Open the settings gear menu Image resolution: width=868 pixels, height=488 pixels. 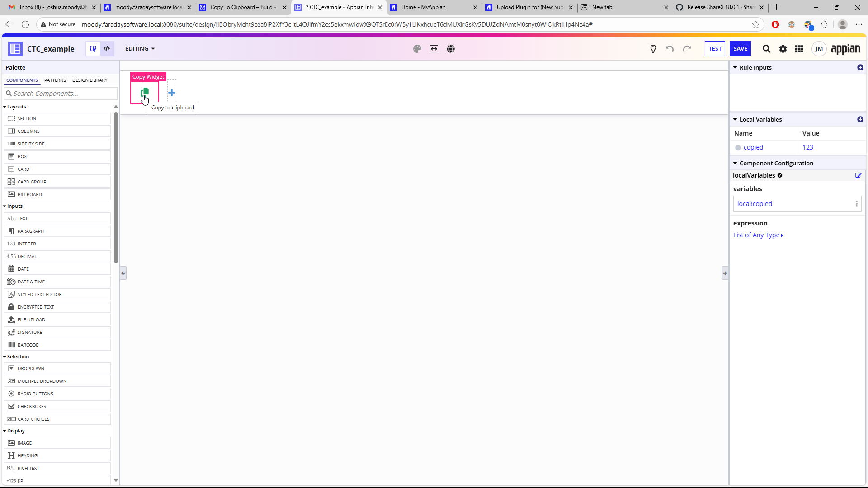[783, 49]
